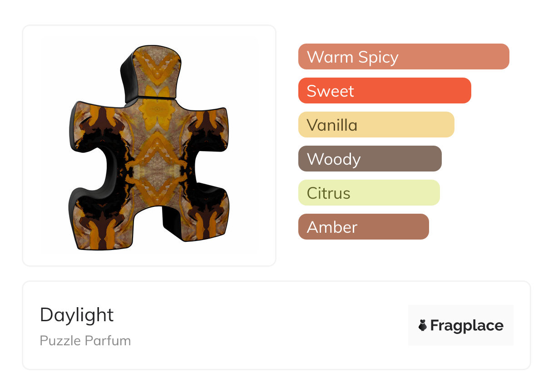Click the Amber accord bar
The width and height of the screenshot is (553, 392).
[363, 227]
